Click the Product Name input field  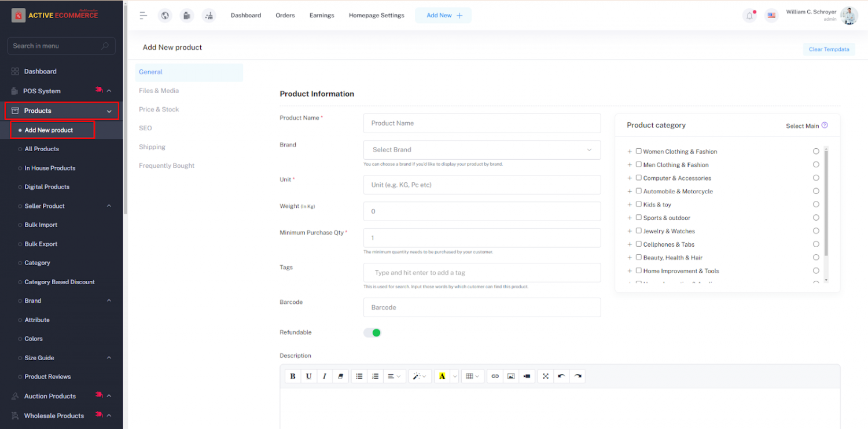(x=481, y=123)
